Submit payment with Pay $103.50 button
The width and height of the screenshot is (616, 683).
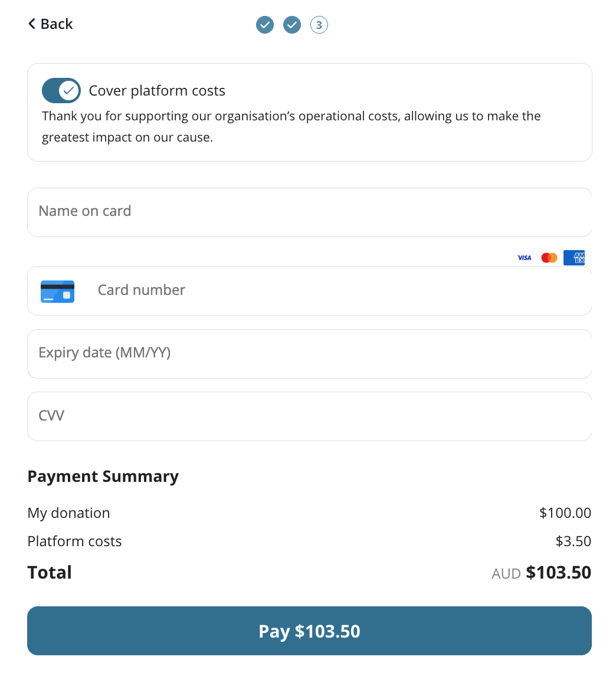coord(309,631)
